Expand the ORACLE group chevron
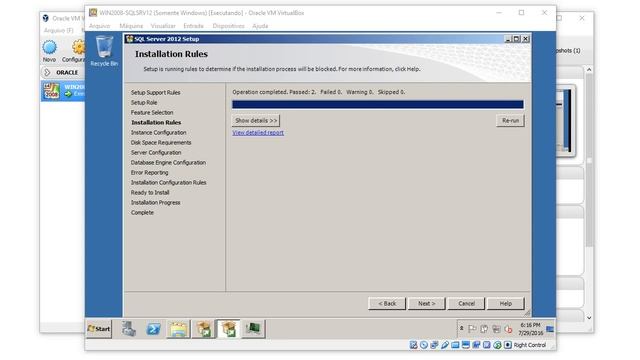640x360 pixels. tap(47, 72)
